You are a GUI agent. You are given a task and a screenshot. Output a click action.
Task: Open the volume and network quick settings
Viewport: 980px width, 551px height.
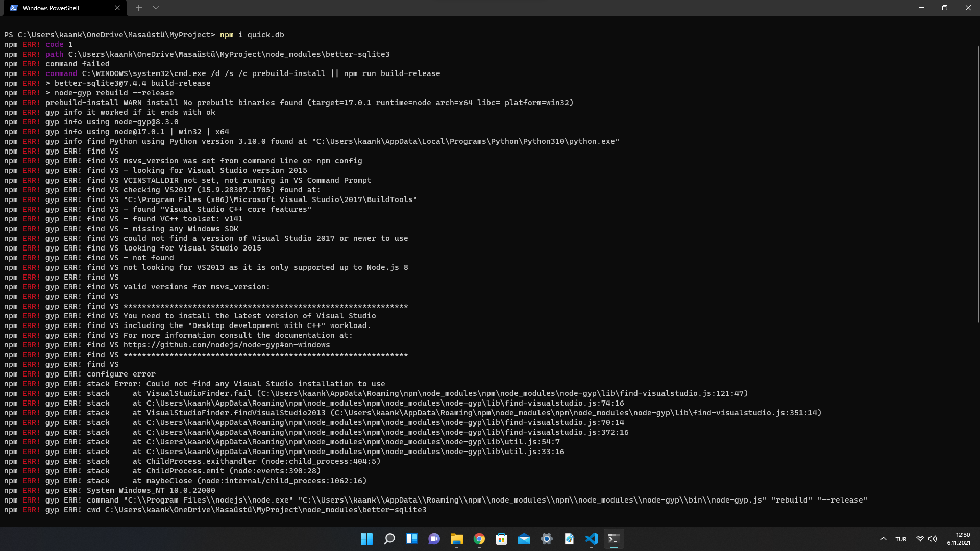tap(926, 539)
